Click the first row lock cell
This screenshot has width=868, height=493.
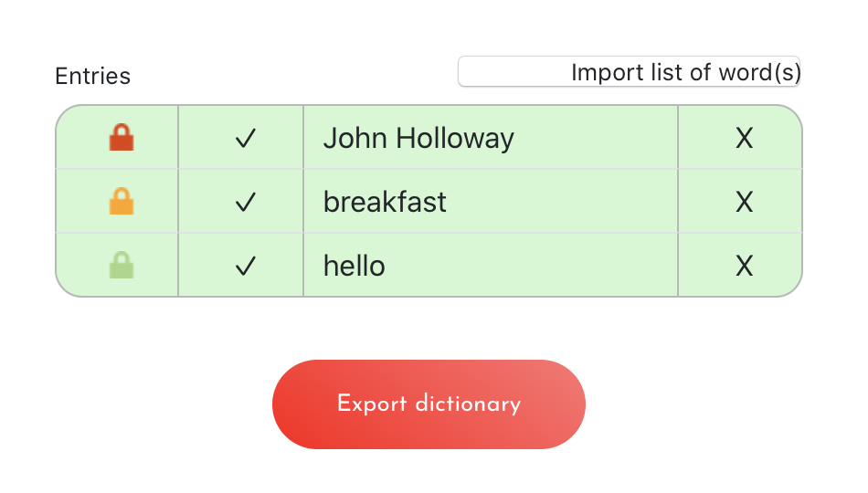pos(117,137)
